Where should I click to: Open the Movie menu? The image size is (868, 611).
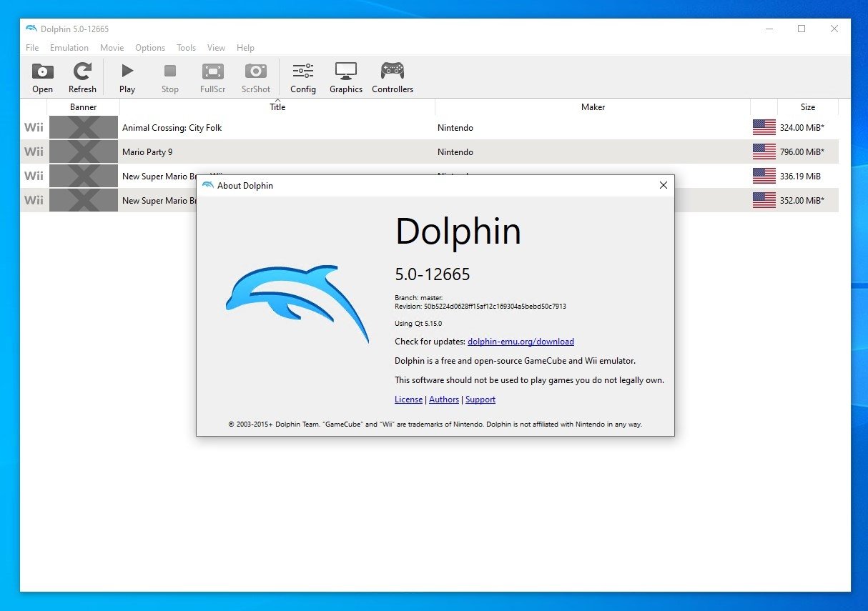pyautogui.click(x=112, y=48)
